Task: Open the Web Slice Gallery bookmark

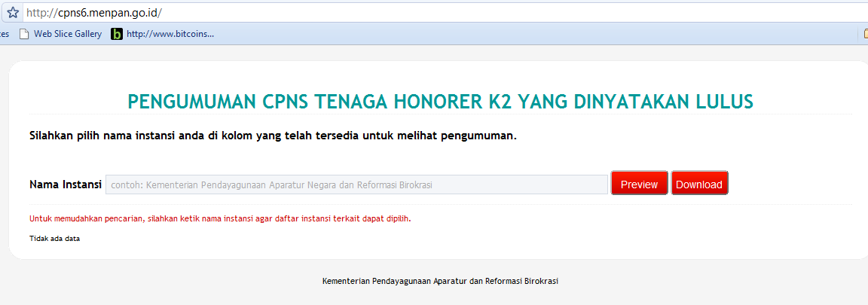Action: pyautogui.click(x=60, y=34)
